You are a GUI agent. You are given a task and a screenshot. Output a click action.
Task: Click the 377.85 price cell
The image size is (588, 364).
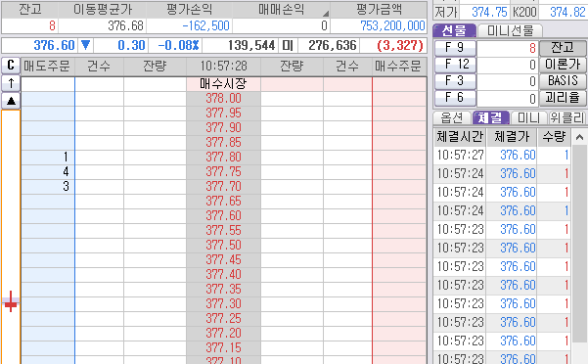223,143
